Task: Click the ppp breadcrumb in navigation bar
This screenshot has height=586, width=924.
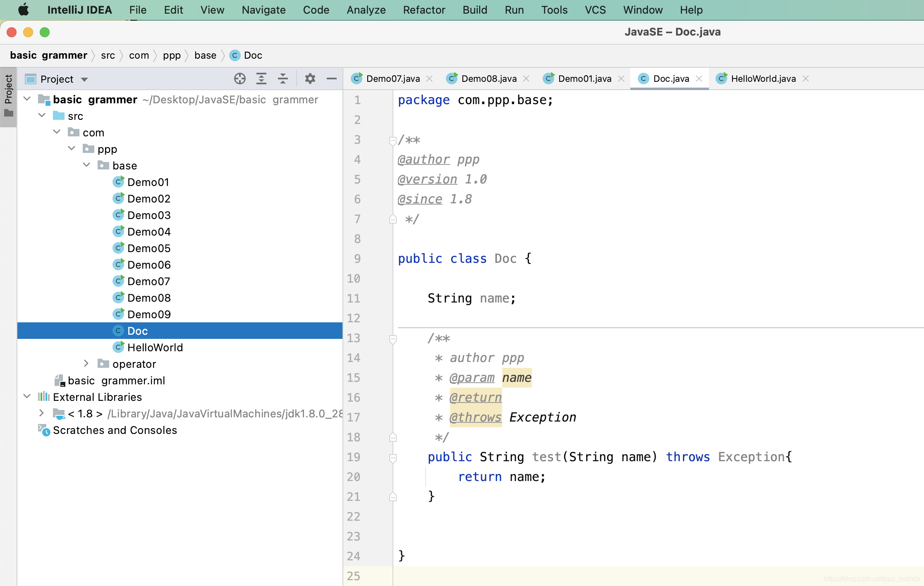Action: 172,55
